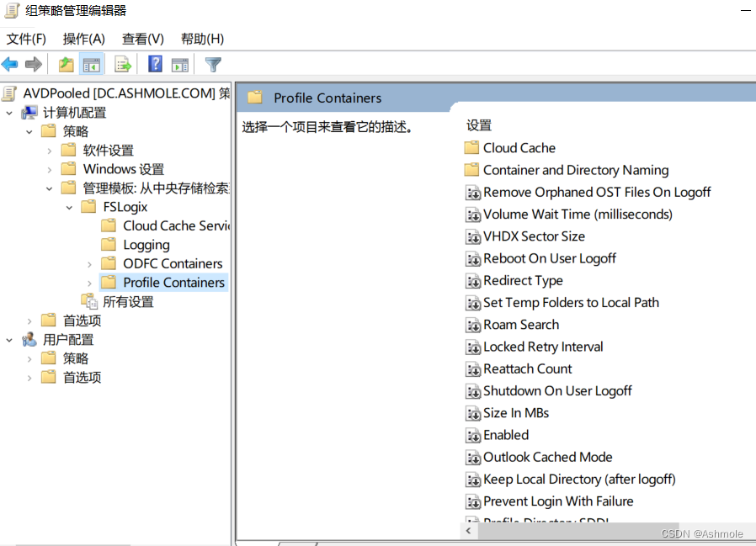Click the Prevent Login With Failure setting icon
This screenshot has height=546, width=756.
click(473, 501)
